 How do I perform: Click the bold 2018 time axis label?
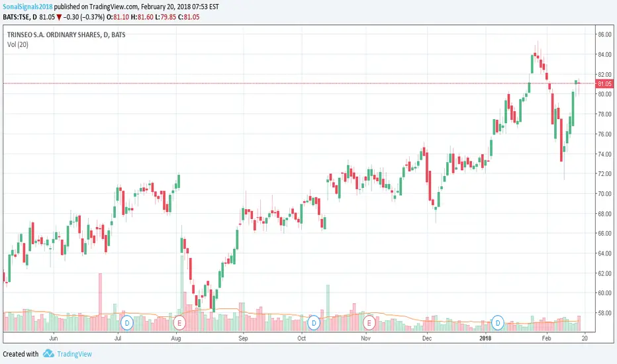(485, 338)
